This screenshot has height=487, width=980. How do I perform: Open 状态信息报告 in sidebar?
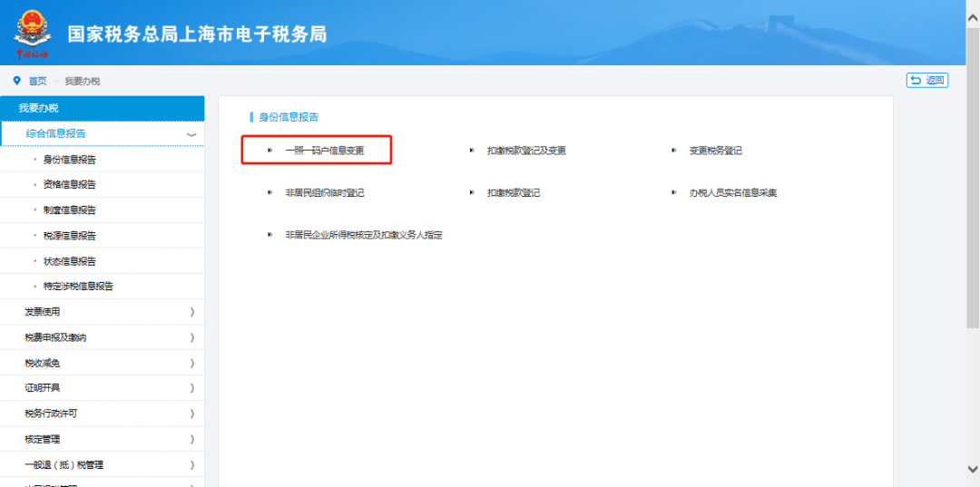69,261
